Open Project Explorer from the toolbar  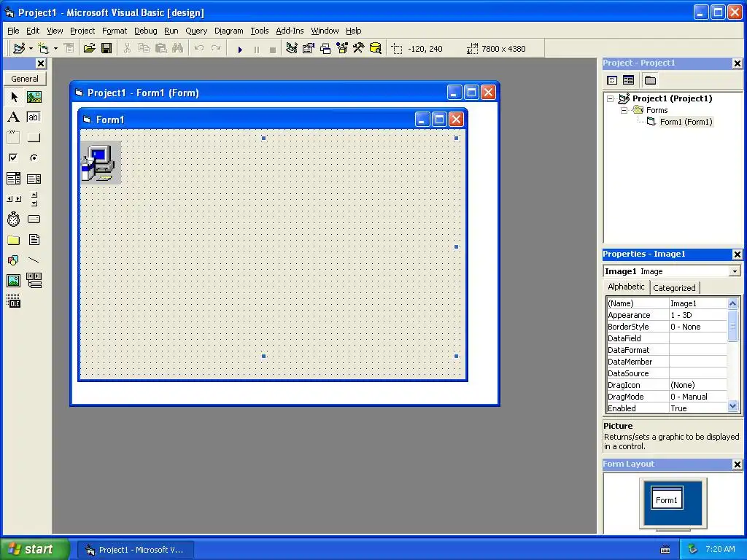[x=292, y=49]
